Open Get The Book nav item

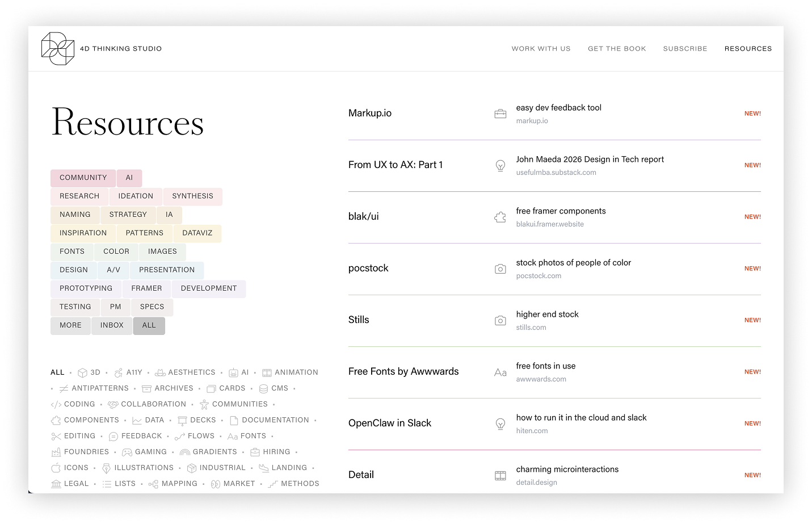[x=617, y=49]
